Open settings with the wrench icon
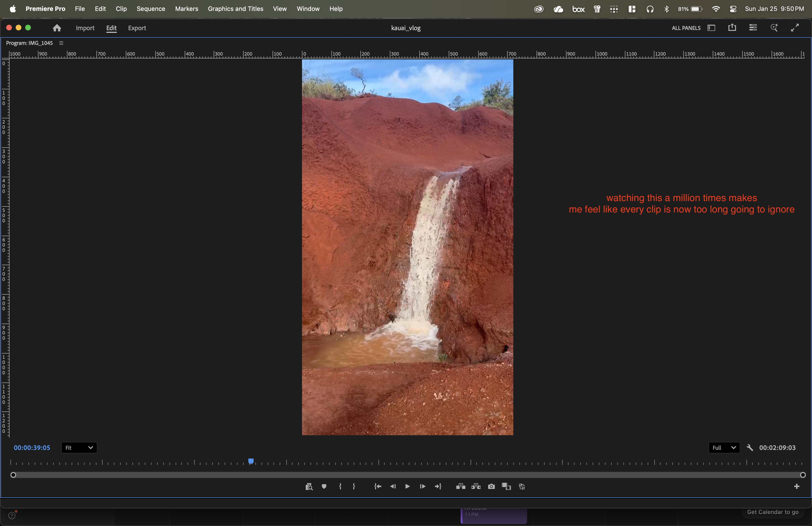 click(750, 448)
